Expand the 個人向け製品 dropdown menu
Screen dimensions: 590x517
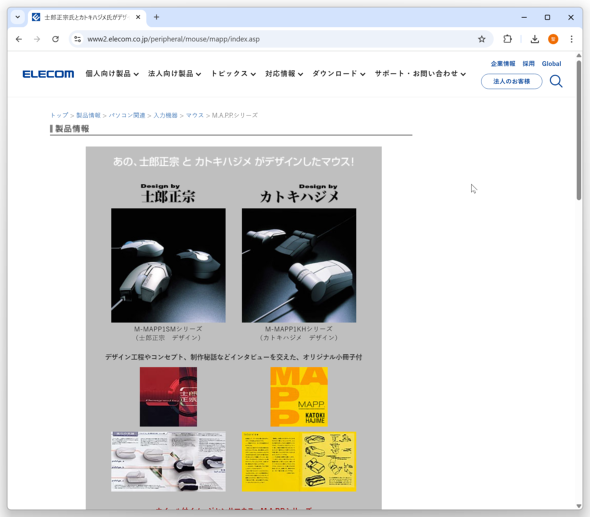112,74
